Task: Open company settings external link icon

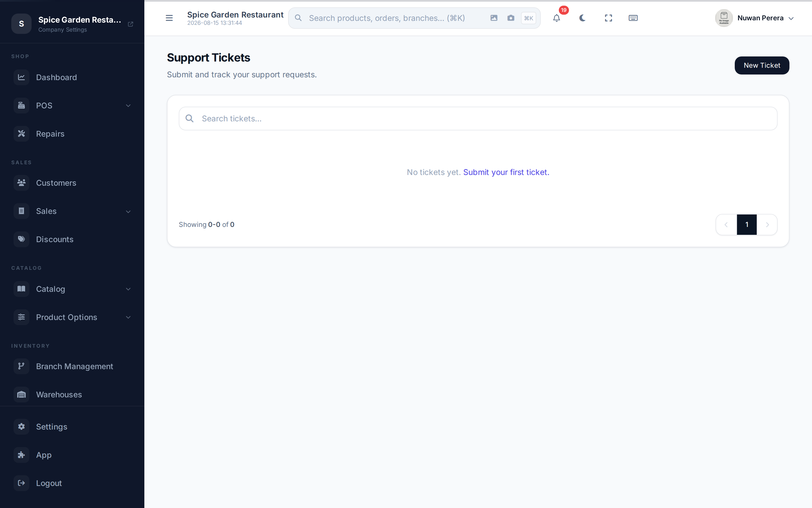Action: tap(131, 24)
